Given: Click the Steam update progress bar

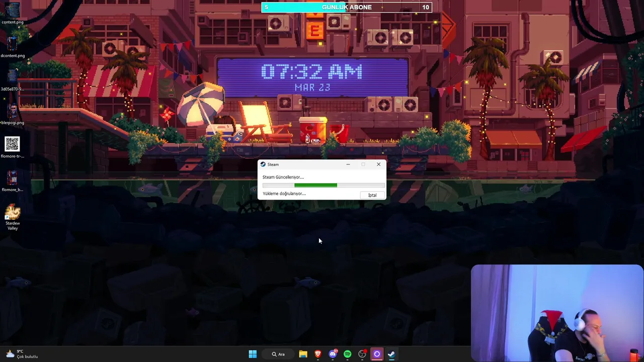Looking at the screenshot, I should pos(324,185).
